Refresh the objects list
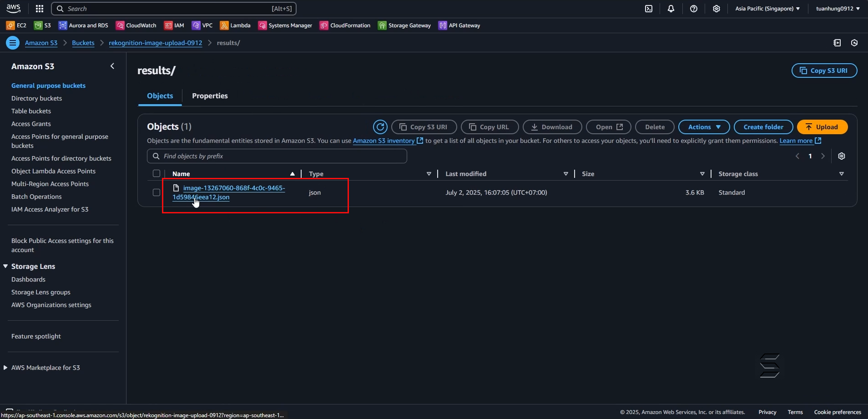The image size is (868, 419). (x=380, y=127)
